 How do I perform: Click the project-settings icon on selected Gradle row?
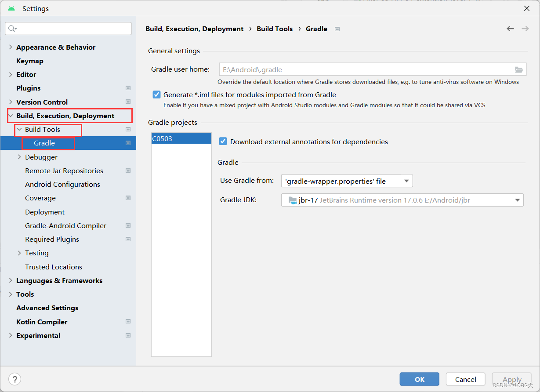click(128, 143)
